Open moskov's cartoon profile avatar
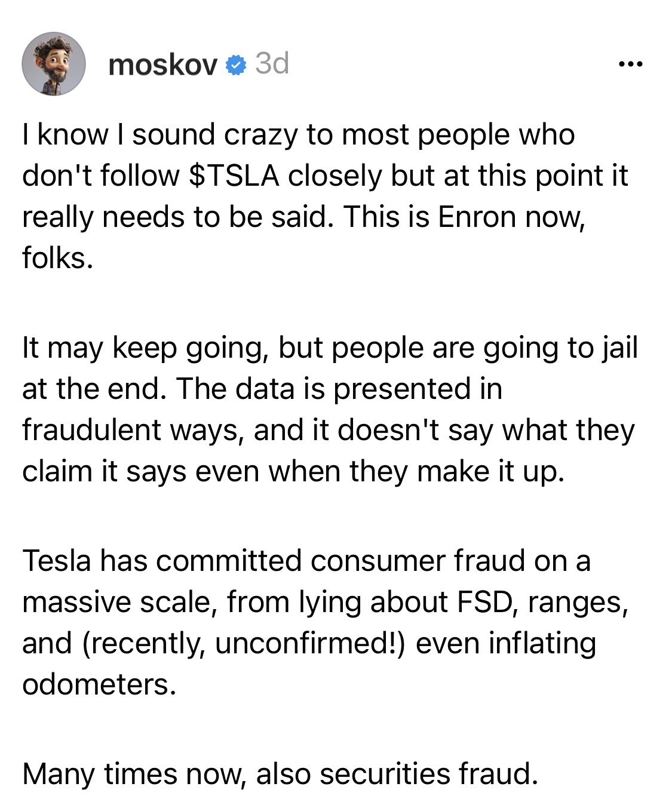Image resolution: width=672 pixels, height=805 pixels. click(54, 64)
